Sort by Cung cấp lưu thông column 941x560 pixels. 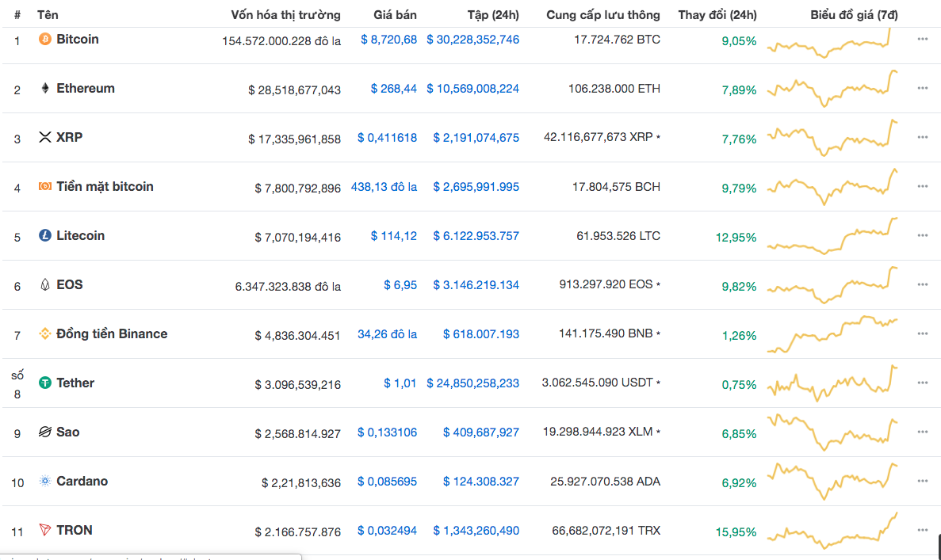[602, 14]
